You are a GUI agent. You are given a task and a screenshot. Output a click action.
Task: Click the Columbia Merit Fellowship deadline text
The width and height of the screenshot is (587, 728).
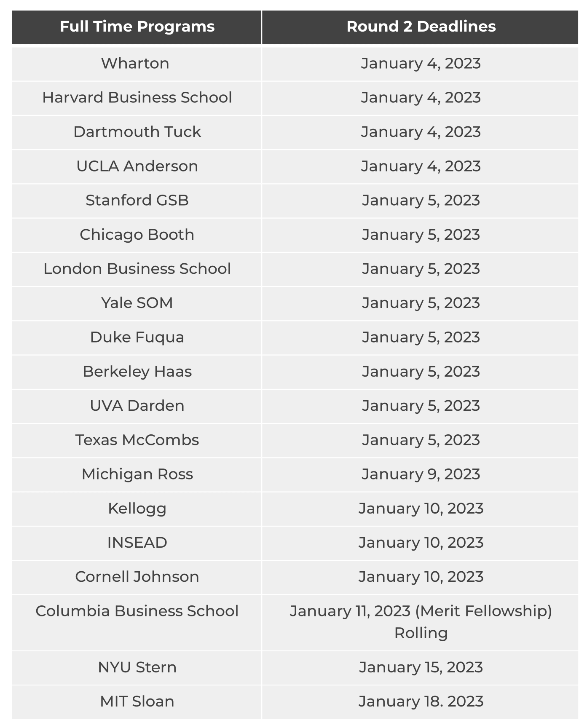[x=421, y=611]
